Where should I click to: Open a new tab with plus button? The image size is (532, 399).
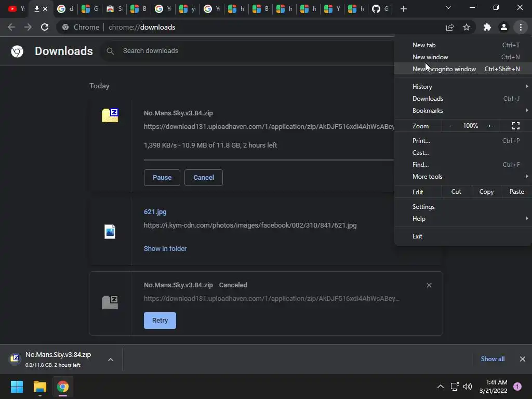pyautogui.click(x=403, y=9)
